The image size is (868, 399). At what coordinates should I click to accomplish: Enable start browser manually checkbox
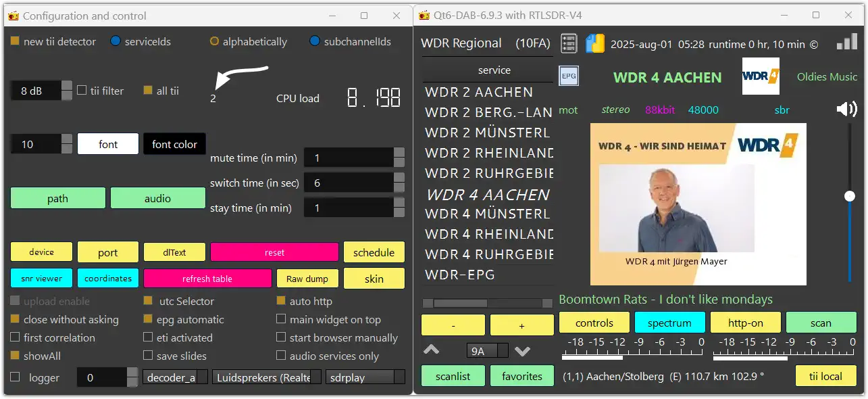pos(281,337)
